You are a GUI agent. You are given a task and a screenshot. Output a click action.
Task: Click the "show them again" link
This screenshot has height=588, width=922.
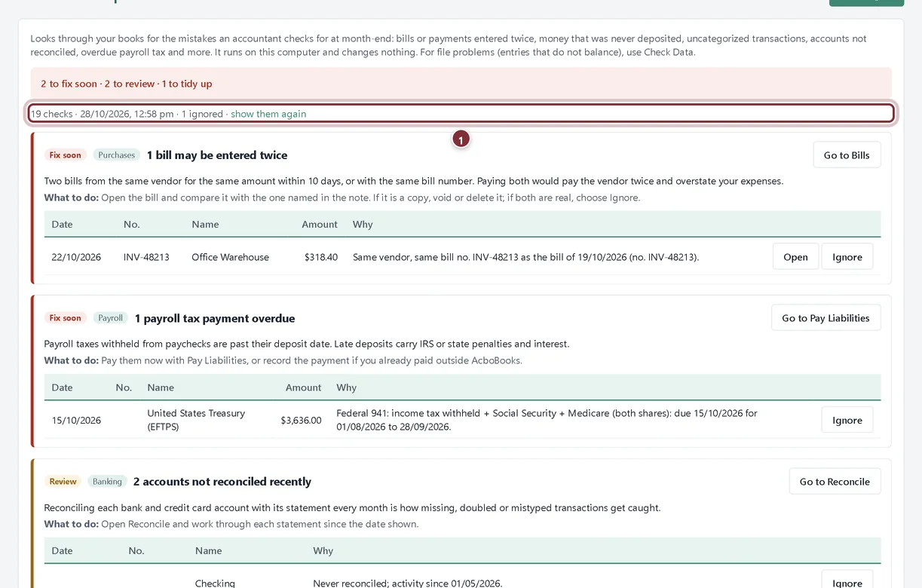point(268,114)
